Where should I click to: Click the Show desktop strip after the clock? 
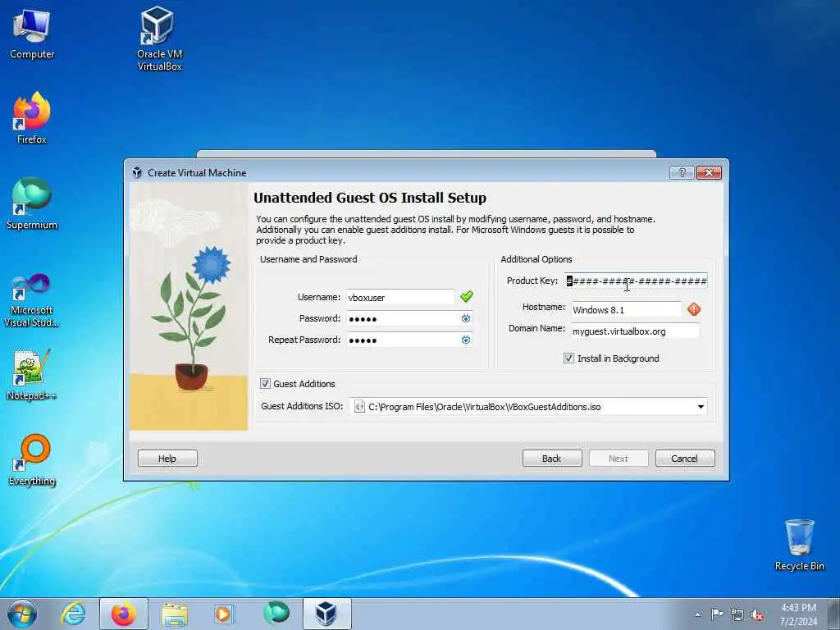click(834, 614)
